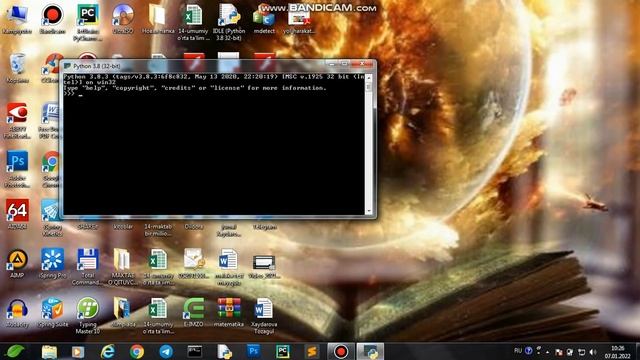Screen dimensions: 640x360
Task: Select the 14-umumiy Excel file beside E-IMZO
Action: point(158,316)
